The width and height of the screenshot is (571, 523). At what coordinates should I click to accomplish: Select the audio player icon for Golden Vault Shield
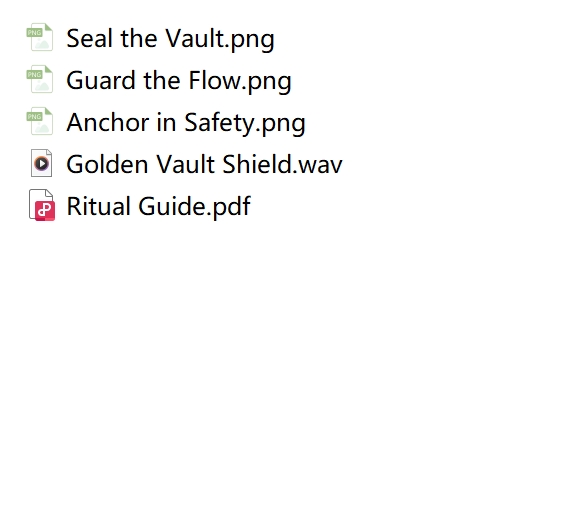tap(42, 163)
